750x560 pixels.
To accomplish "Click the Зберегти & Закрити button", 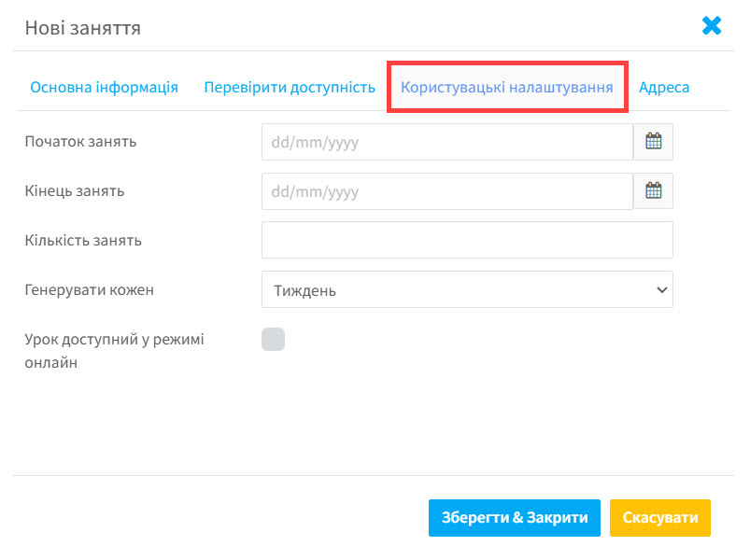I will pyautogui.click(x=515, y=518).
